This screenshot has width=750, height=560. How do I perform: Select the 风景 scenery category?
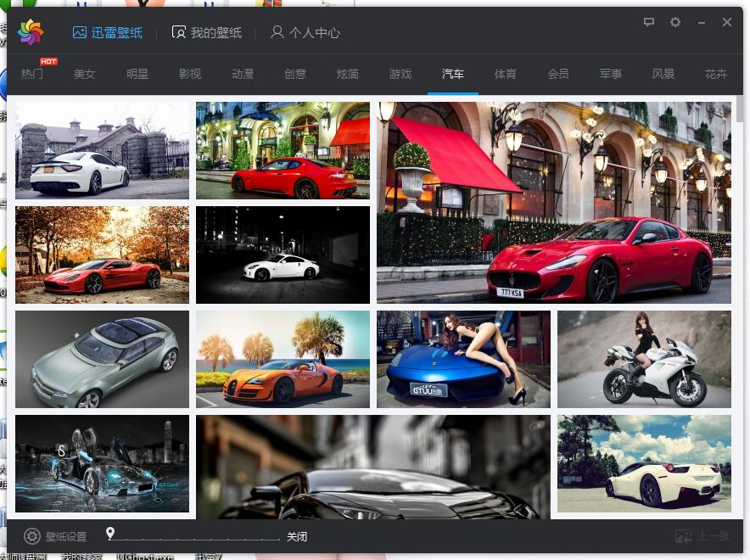[663, 74]
